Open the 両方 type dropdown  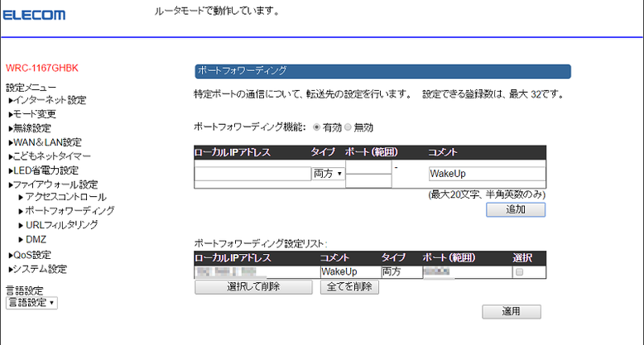(328, 174)
